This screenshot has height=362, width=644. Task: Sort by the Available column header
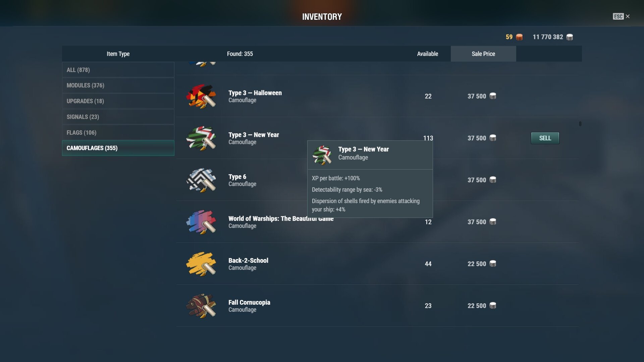(428, 54)
